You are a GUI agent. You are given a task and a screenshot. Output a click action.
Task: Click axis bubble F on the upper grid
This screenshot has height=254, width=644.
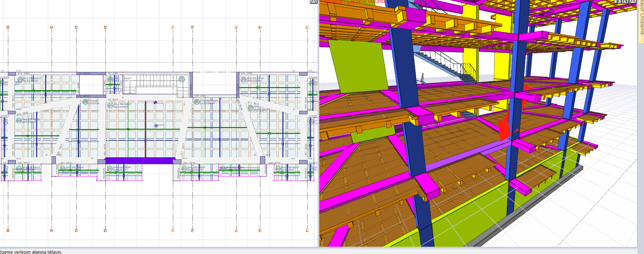click(x=193, y=27)
